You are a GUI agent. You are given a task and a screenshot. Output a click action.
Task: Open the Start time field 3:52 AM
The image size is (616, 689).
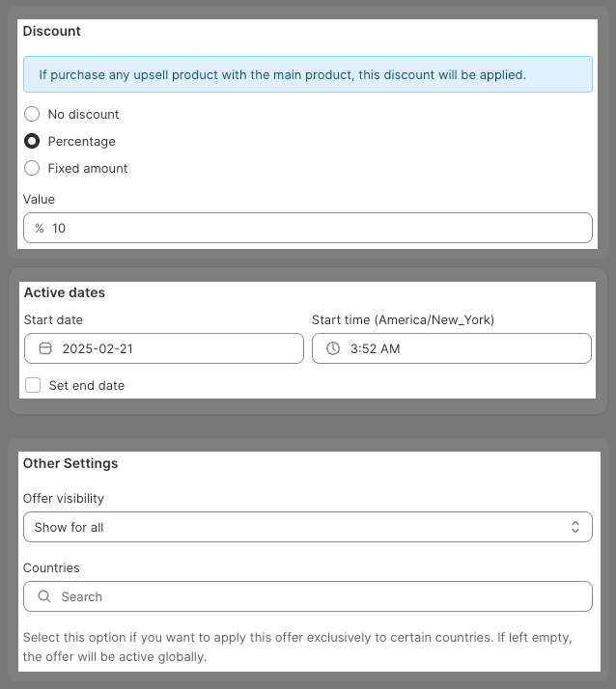pyautogui.click(x=452, y=348)
